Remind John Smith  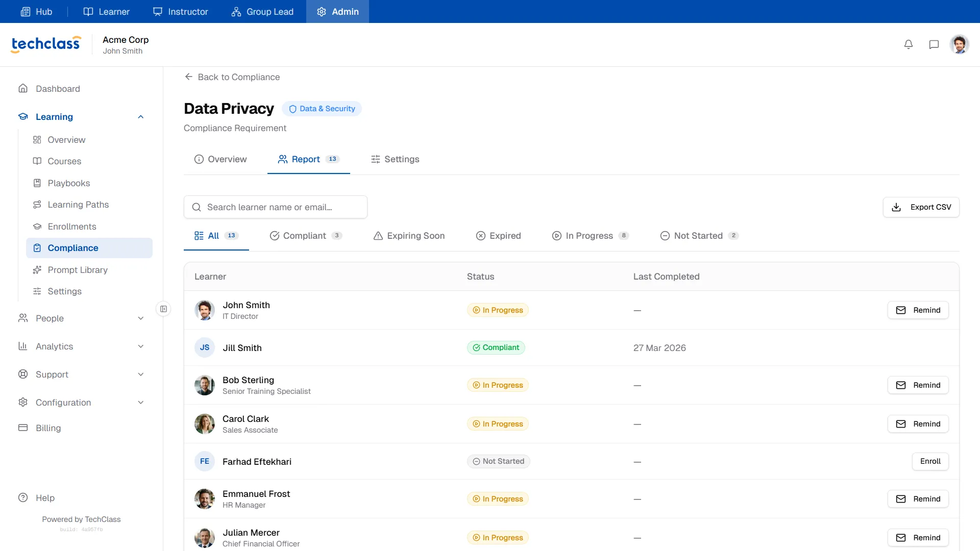[918, 310]
